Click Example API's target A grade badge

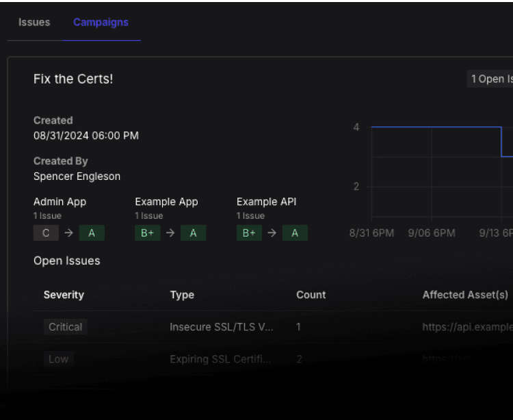pyautogui.click(x=295, y=233)
